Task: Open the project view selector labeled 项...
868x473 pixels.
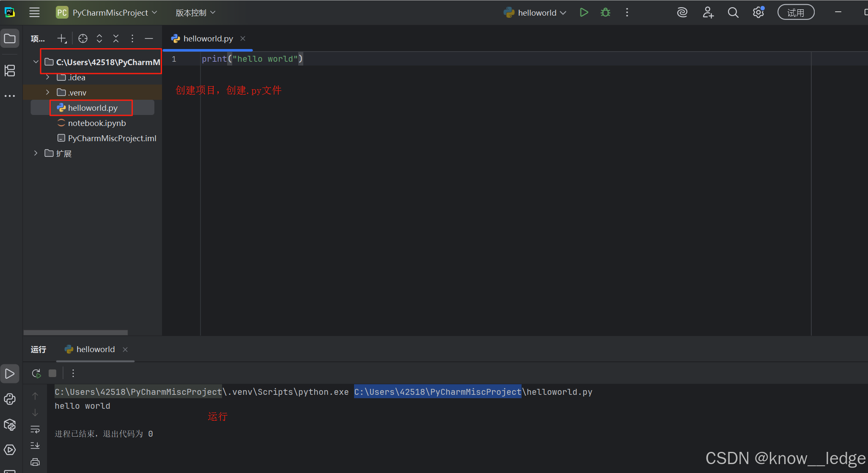Action: tap(38, 39)
